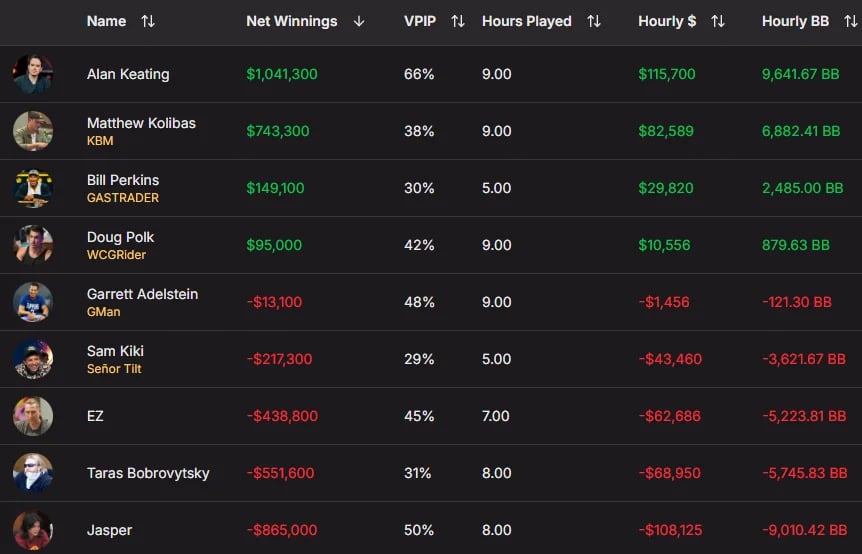Click the Hours Played column header label
The height and width of the screenshot is (554, 862).
click(x=527, y=21)
